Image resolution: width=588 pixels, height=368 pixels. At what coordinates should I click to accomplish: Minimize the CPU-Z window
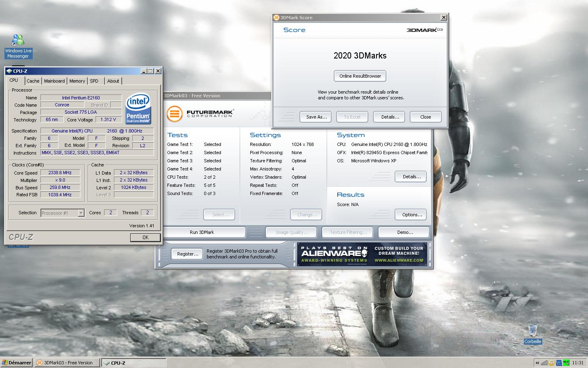coord(144,71)
